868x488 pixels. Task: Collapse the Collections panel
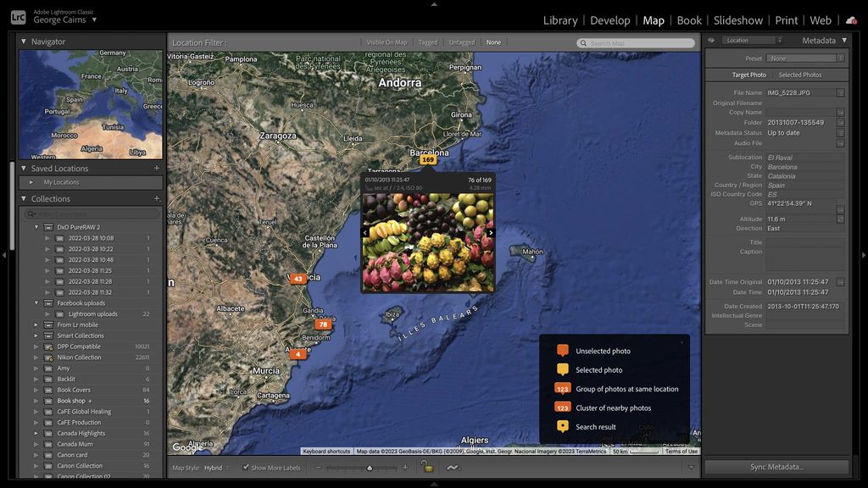[x=23, y=198]
